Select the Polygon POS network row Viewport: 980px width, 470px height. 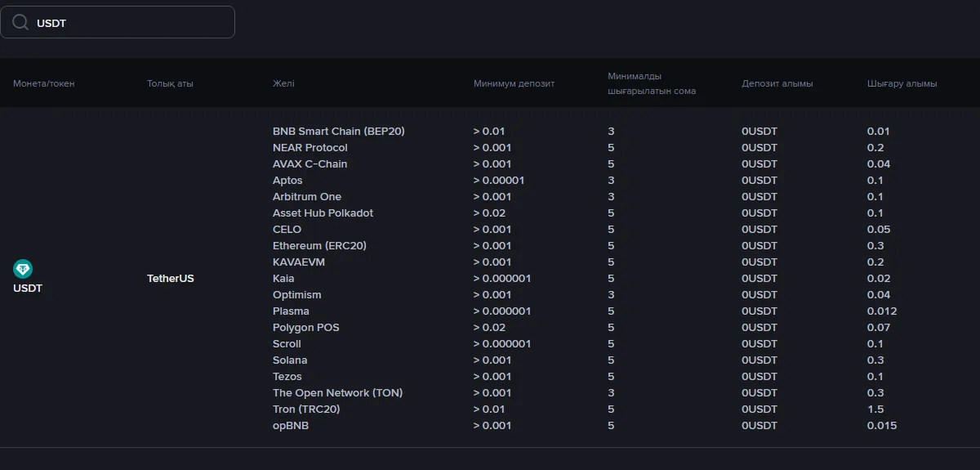[306, 327]
